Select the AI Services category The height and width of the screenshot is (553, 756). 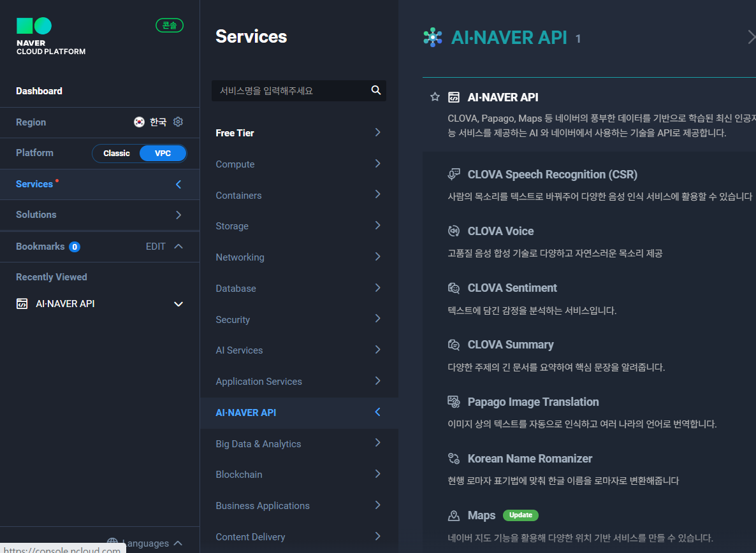coord(299,350)
